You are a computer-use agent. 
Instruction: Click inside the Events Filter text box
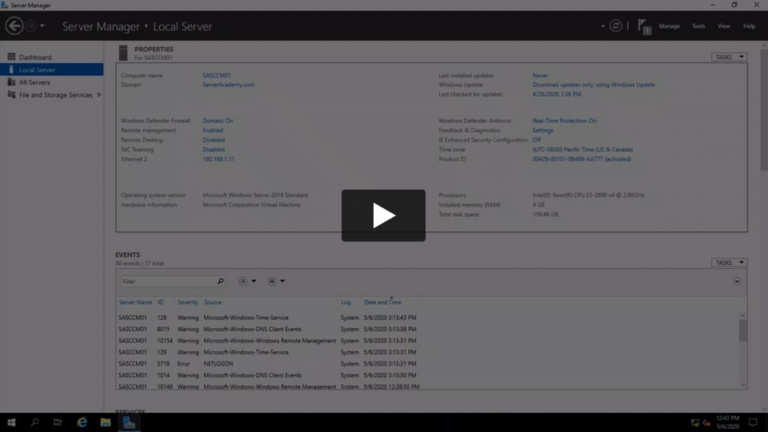point(165,281)
